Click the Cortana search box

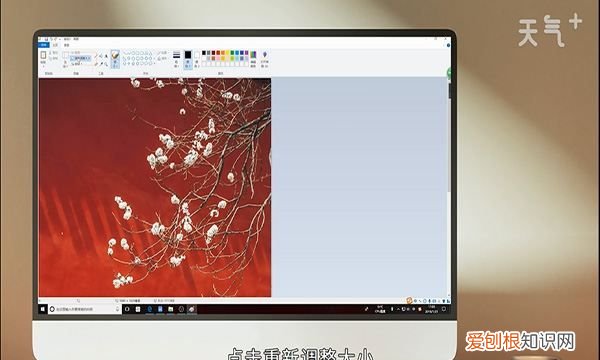tap(85, 309)
